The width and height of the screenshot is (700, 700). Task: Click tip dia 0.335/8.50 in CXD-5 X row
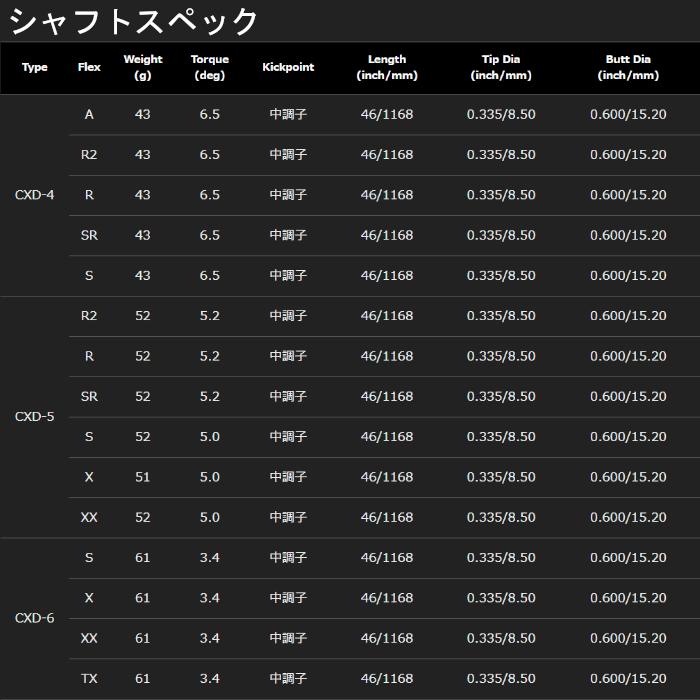[501, 477]
